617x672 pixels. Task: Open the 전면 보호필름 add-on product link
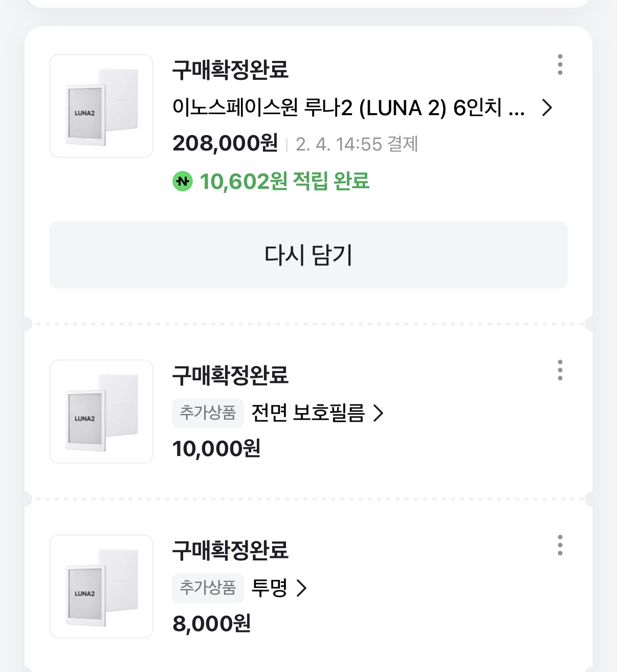click(308, 413)
